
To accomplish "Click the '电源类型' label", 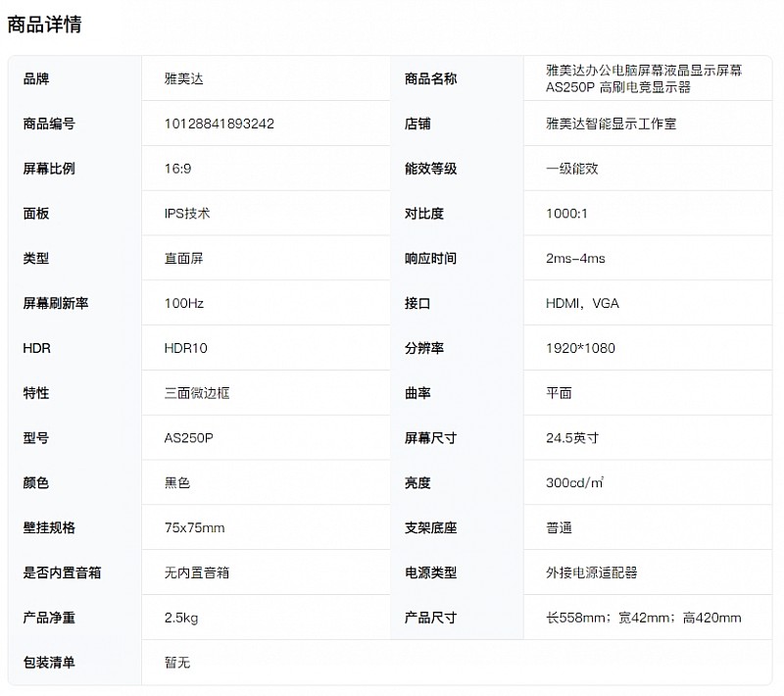I will [430, 572].
